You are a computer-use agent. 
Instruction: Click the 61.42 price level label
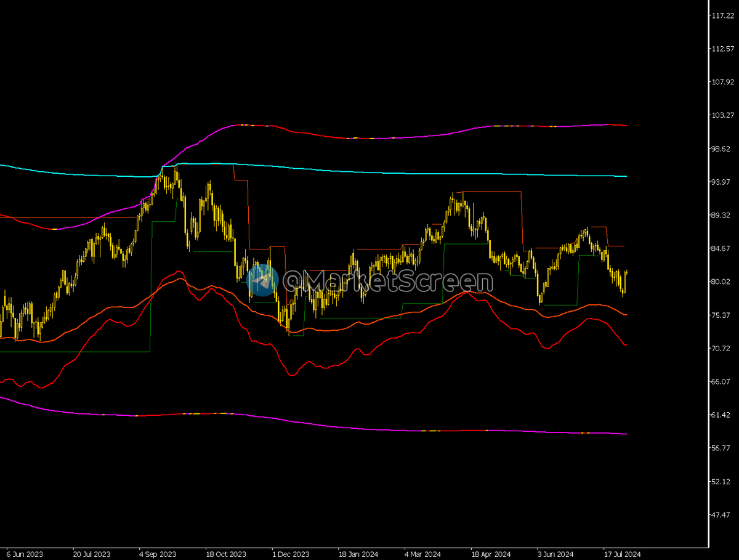[721, 415]
